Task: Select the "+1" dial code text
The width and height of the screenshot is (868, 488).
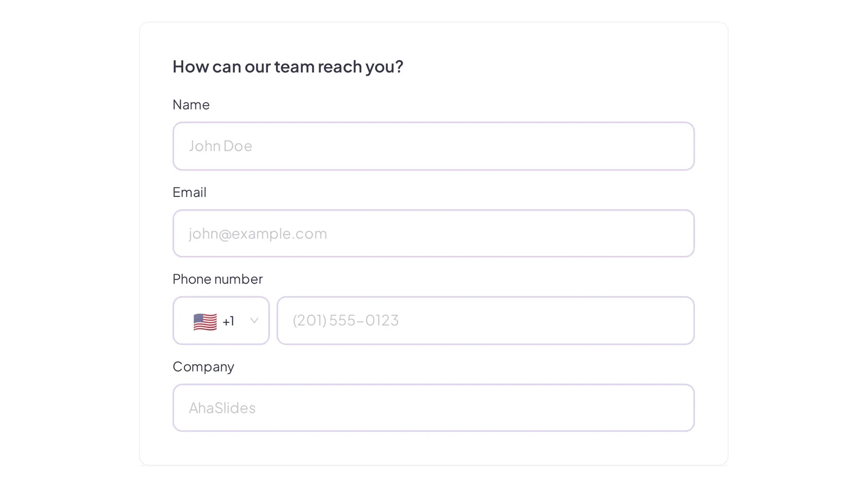Action: [228, 322]
